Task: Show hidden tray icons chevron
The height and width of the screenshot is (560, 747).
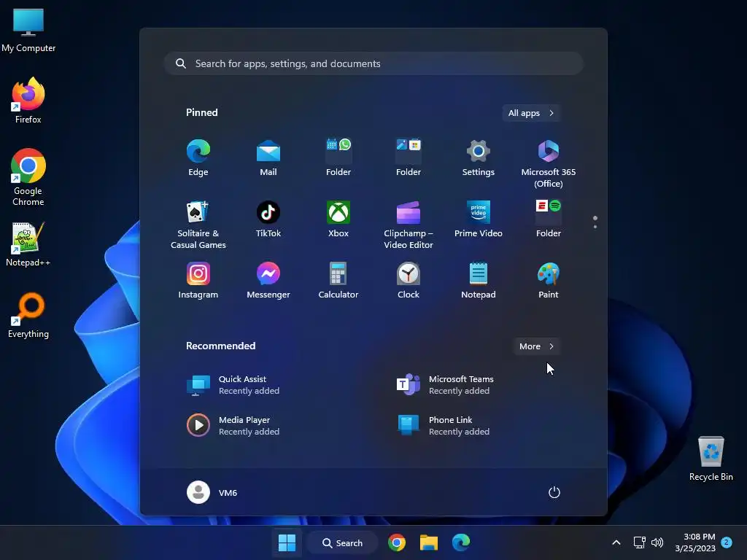Action: [x=616, y=542]
